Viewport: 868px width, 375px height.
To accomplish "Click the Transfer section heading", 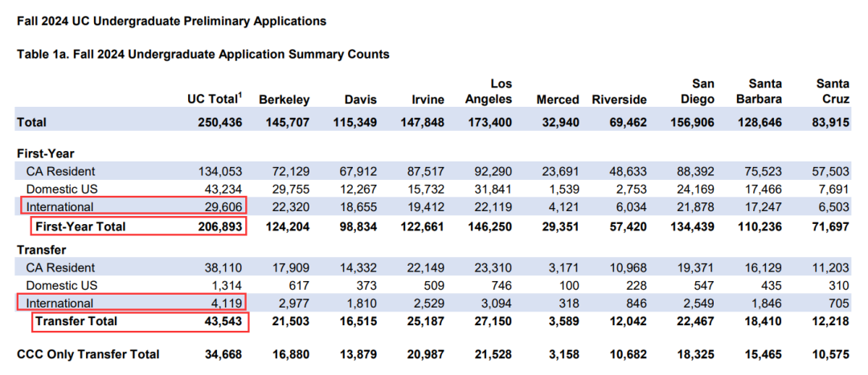I will point(42,250).
